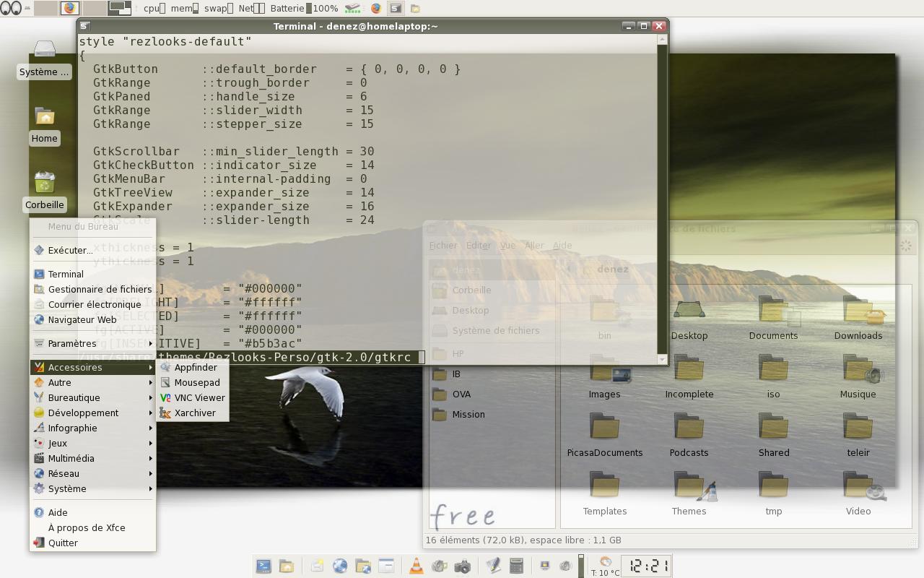Click the terminal scrollbar up arrow

click(663, 40)
